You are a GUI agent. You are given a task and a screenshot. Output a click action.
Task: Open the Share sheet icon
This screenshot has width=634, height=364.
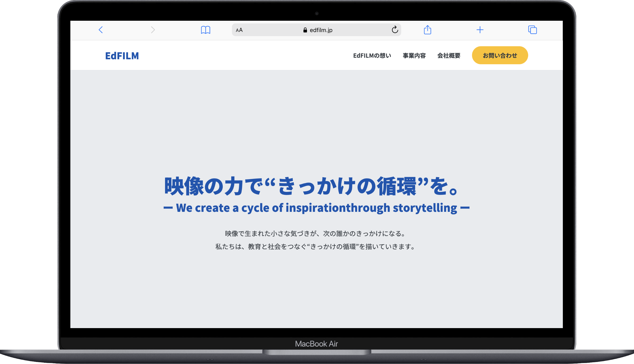tap(427, 30)
